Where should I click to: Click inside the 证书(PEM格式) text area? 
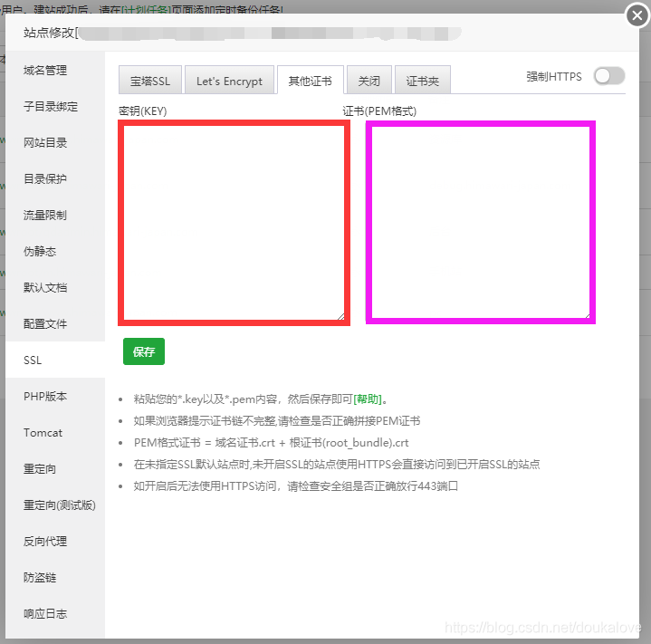[480, 223]
